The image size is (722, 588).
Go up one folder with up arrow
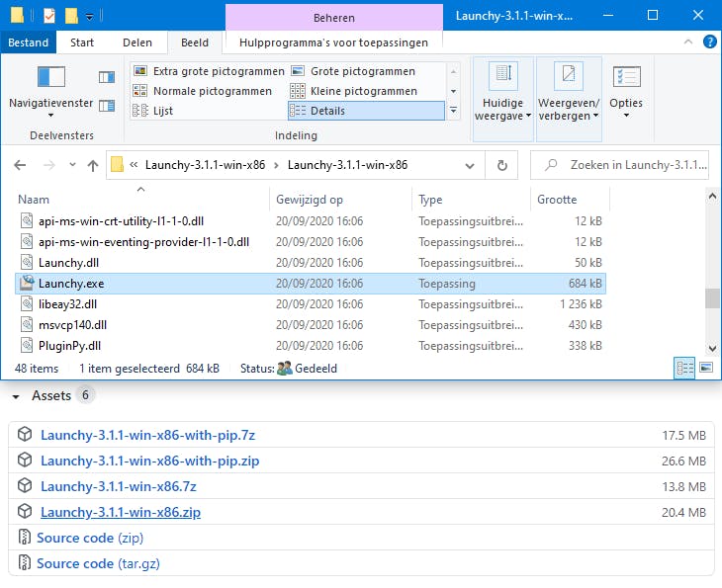(x=93, y=165)
